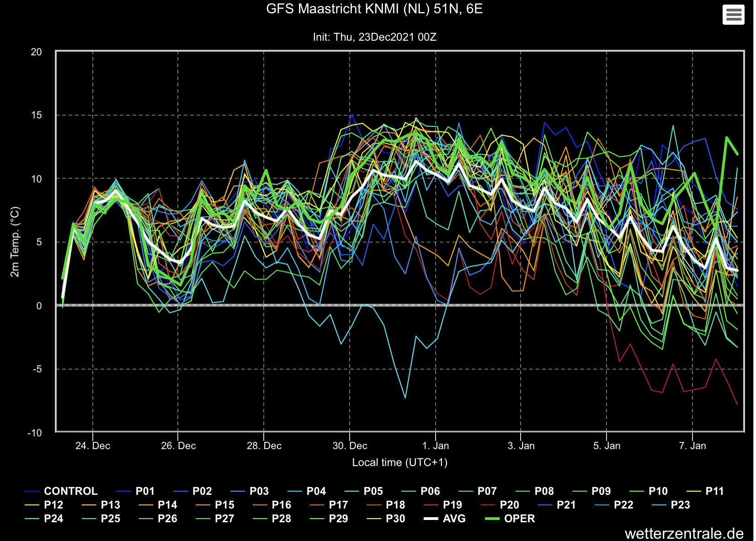Click the '5. Jan' date axis label
Viewport: 756px width, 541px height.
click(x=607, y=446)
